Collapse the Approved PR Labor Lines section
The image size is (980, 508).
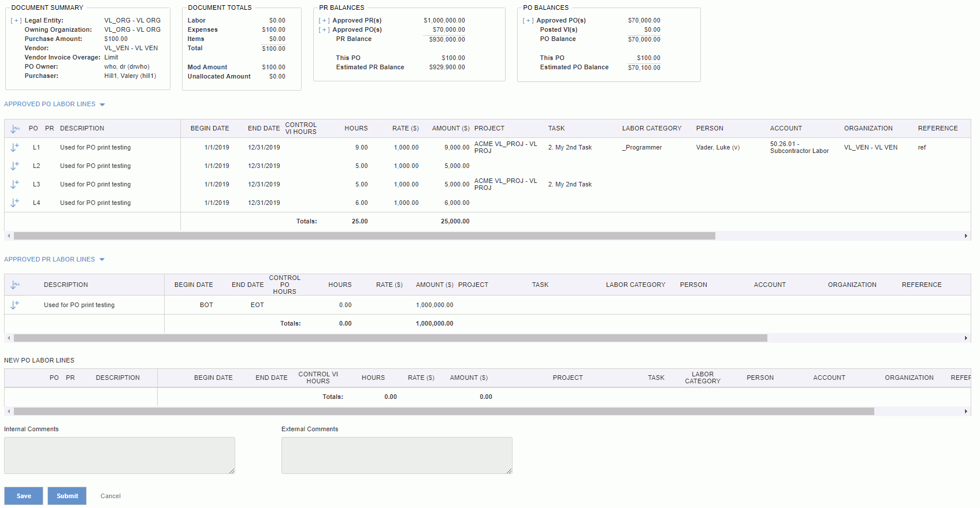pos(102,260)
